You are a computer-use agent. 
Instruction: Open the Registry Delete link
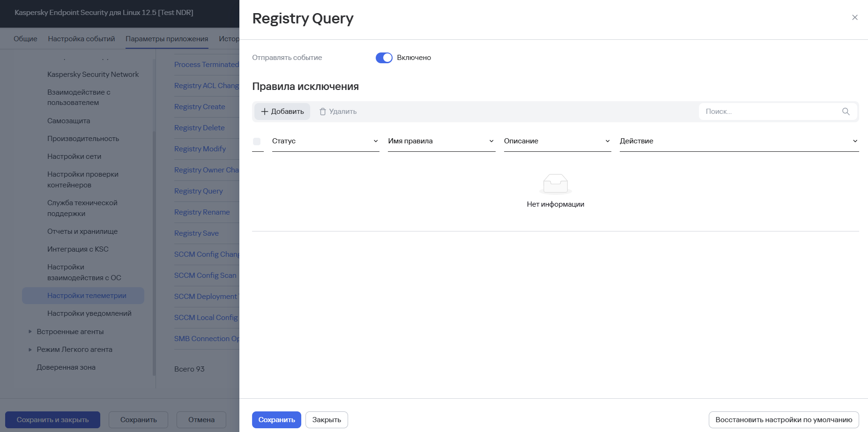199,128
